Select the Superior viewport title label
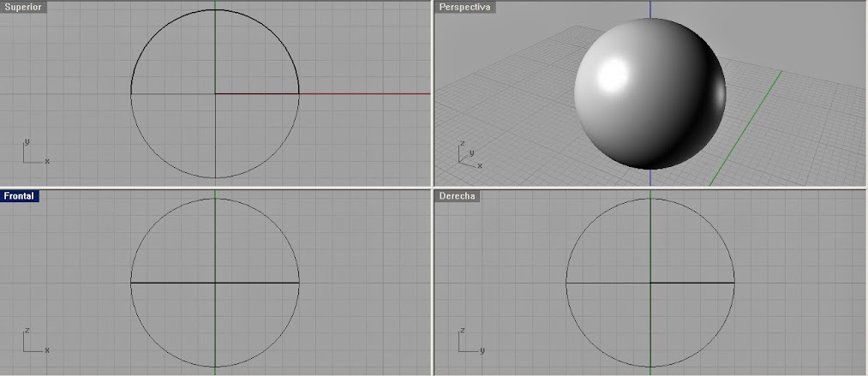868x376 pixels. click(x=23, y=7)
